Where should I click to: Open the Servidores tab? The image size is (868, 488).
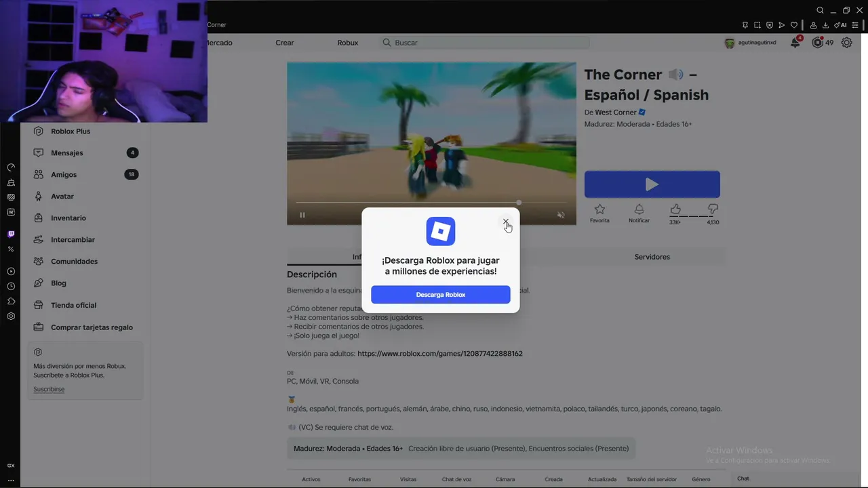pyautogui.click(x=652, y=257)
